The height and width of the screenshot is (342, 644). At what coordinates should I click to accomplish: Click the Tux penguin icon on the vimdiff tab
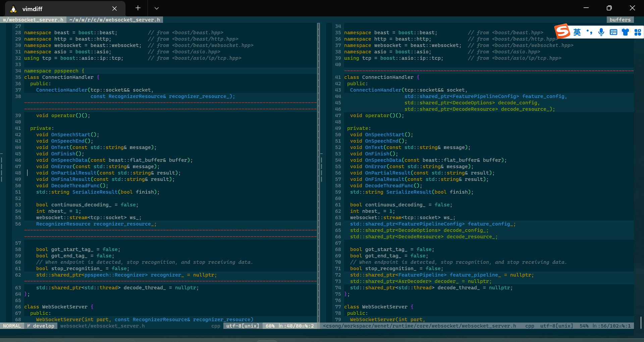tap(13, 8)
